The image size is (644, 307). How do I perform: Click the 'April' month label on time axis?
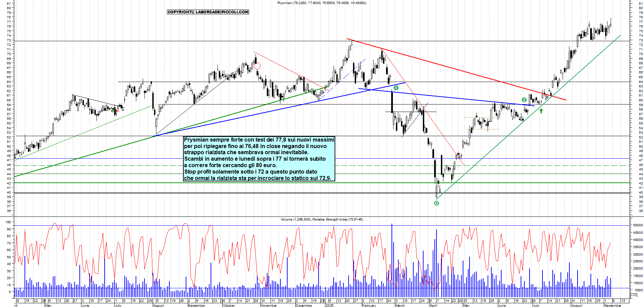click(x=433, y=305)
